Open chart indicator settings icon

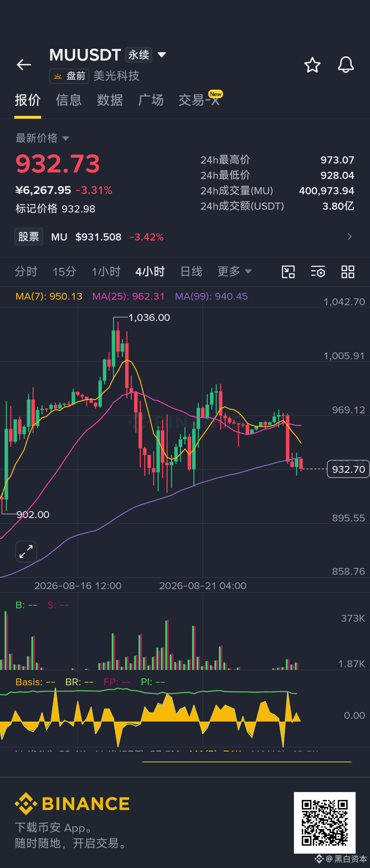pyautogui.click(x=318, y=272)
